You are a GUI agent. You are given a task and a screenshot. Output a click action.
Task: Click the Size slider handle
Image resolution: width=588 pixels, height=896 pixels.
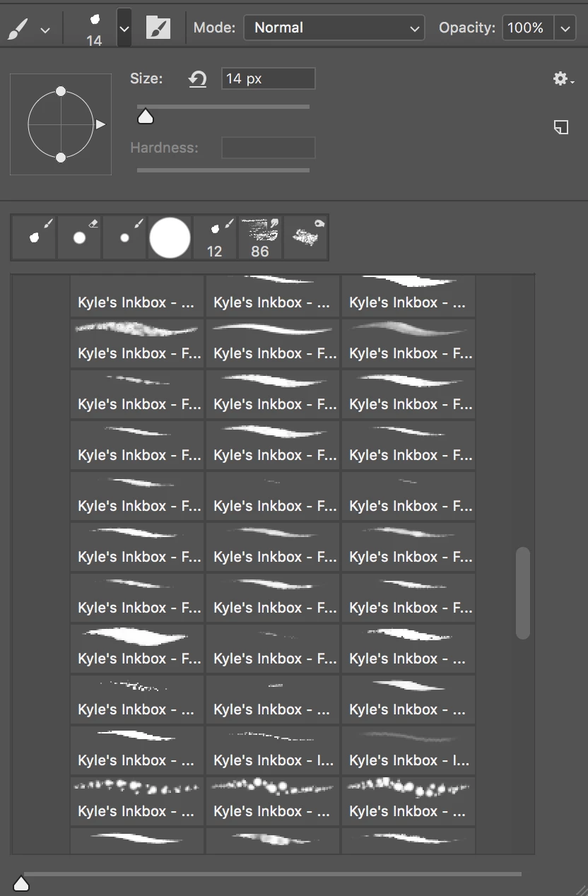coord(146,117)
